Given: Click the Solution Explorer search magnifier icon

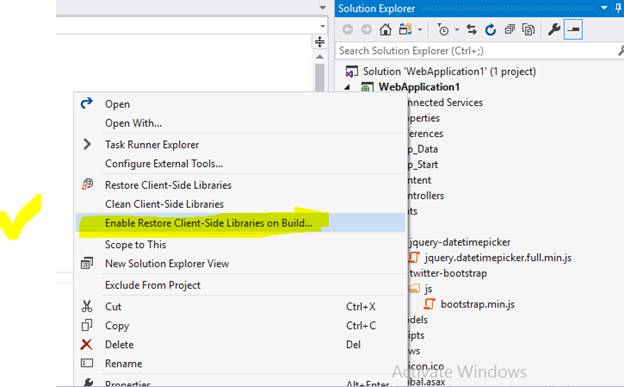Looking at the screenshot, I should pyautogui.click(x=620, y=51).
